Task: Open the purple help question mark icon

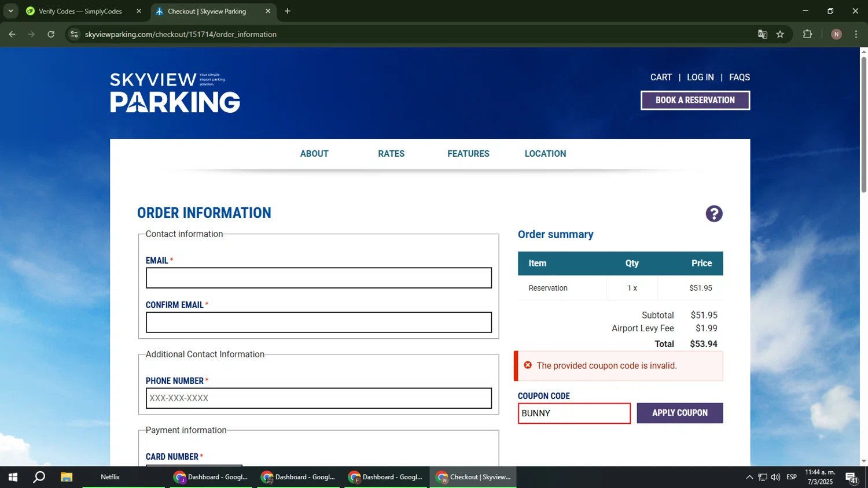Action: pyautogui.click(x=714, y=214)
